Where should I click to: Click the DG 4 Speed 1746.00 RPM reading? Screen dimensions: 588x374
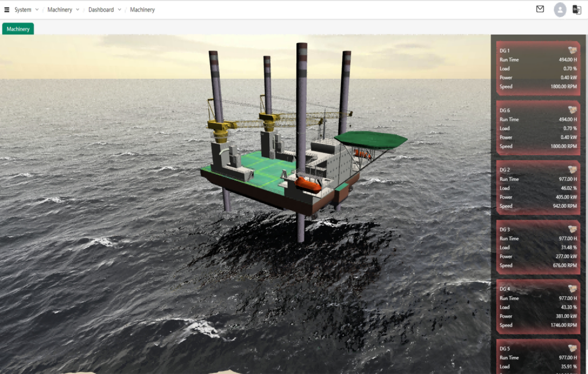click(563, 325)
